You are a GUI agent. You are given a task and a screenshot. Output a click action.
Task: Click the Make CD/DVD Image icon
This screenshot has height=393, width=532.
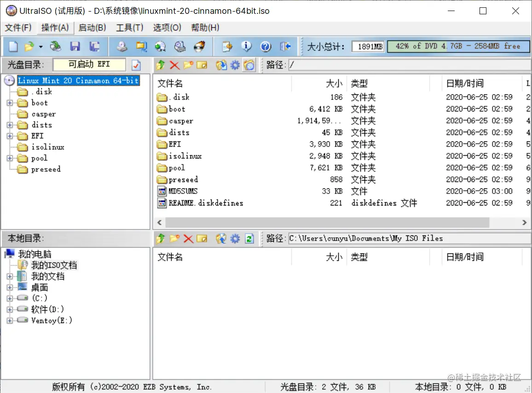coord(122,46)
